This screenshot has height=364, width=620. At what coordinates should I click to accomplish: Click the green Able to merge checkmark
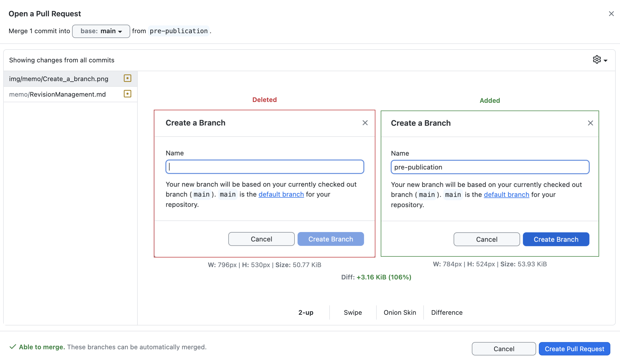tap(13, 347)
